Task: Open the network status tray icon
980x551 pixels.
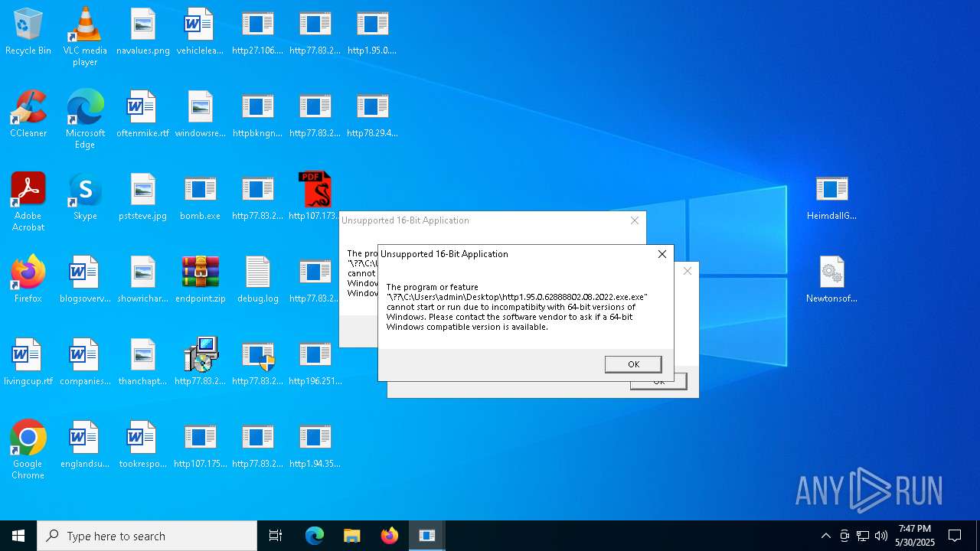Action: click(x=863, y=536)
